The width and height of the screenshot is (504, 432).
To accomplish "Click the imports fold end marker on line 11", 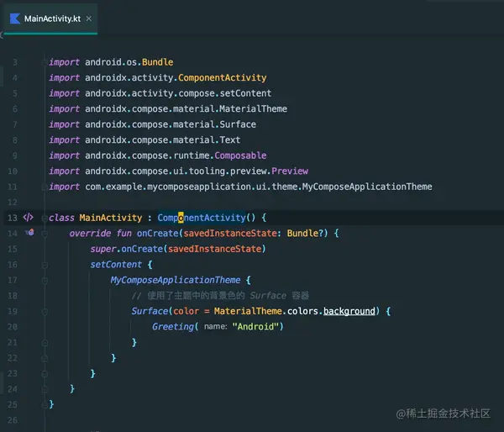I will (45, 187).
